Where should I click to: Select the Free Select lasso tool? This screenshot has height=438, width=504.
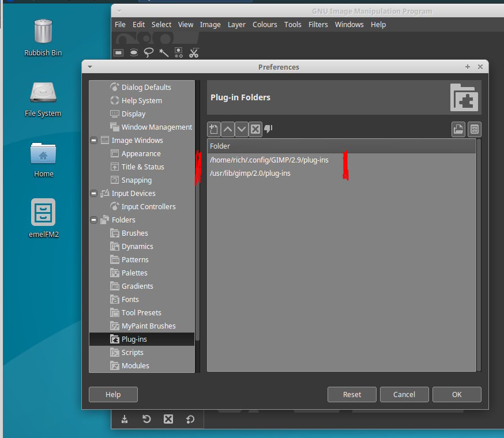149,53
